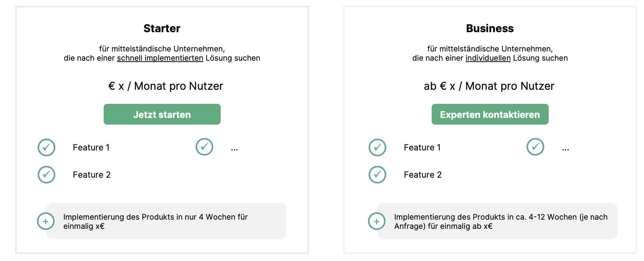Screen dimensions: 644x261
Task: Expand Business implementation details with plus icon
Action: pos(377,221)
